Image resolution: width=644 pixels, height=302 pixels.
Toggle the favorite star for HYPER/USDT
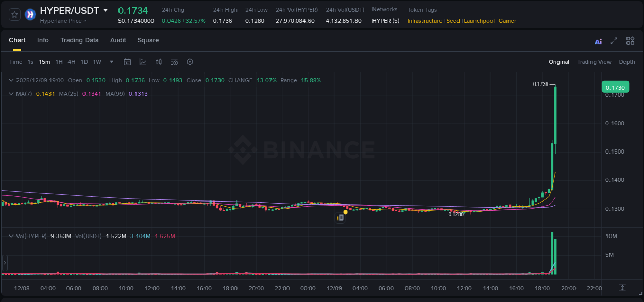tap(14, 14)
